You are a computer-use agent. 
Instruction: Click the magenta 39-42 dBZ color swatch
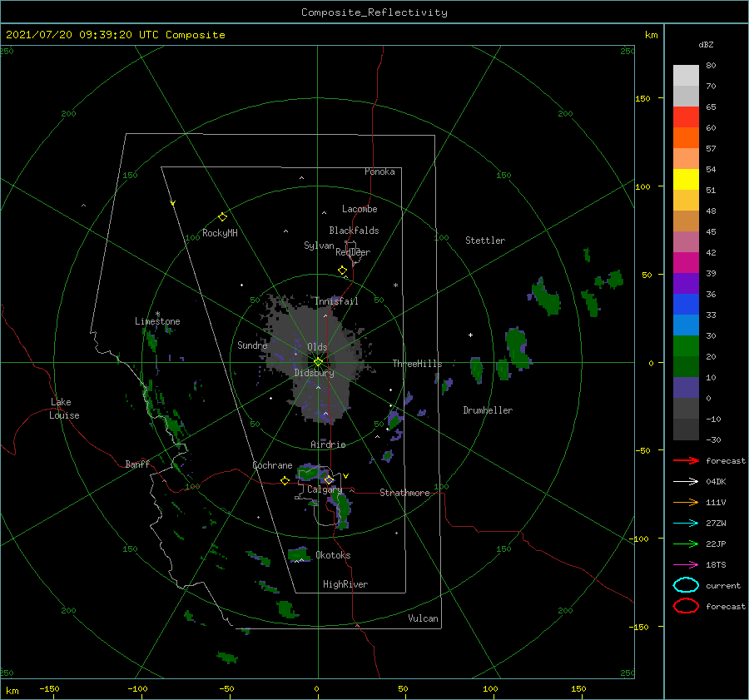686,263
